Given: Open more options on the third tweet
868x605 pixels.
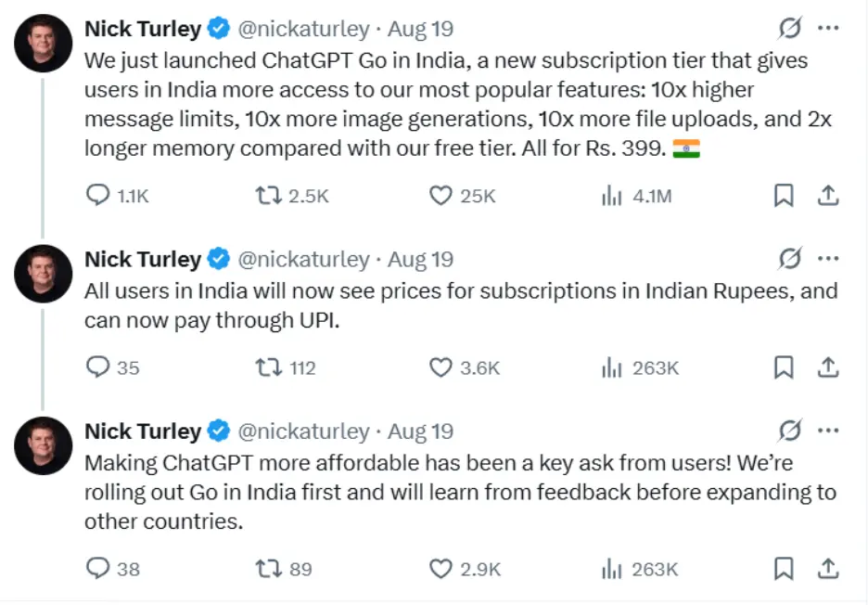Looking at the screenshot, I should coord(828,431).
